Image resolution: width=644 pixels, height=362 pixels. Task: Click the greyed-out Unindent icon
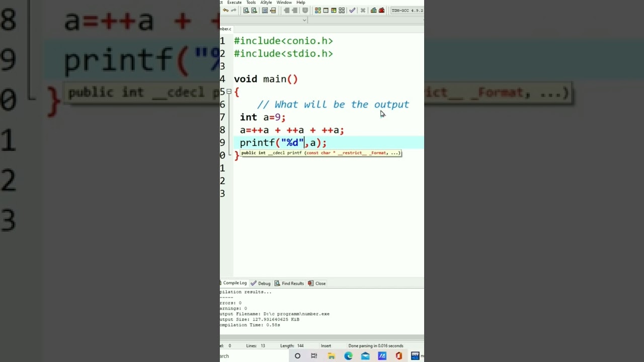[295, 10]
